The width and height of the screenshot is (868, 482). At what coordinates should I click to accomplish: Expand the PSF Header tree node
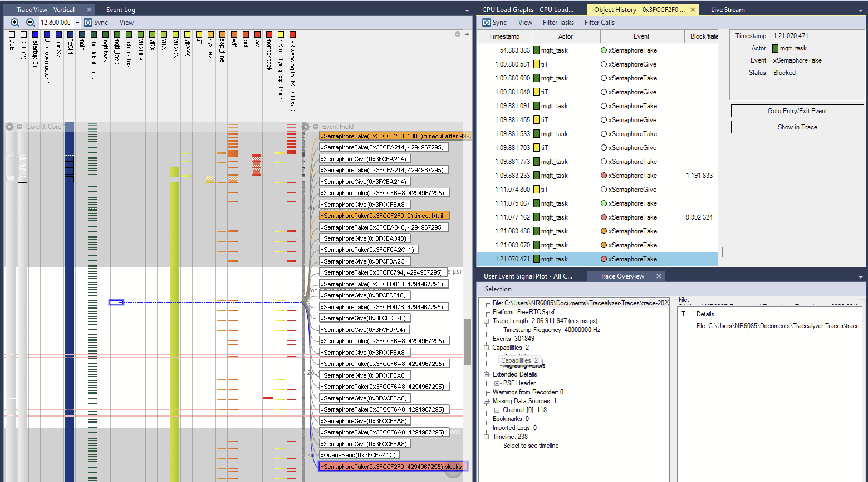(x=497, y=383)
